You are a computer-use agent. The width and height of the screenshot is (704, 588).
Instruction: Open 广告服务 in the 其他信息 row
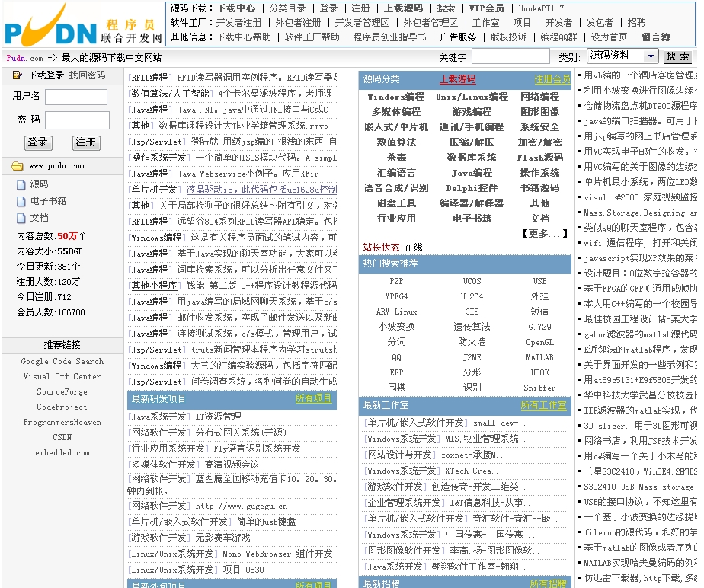point(458,37)
